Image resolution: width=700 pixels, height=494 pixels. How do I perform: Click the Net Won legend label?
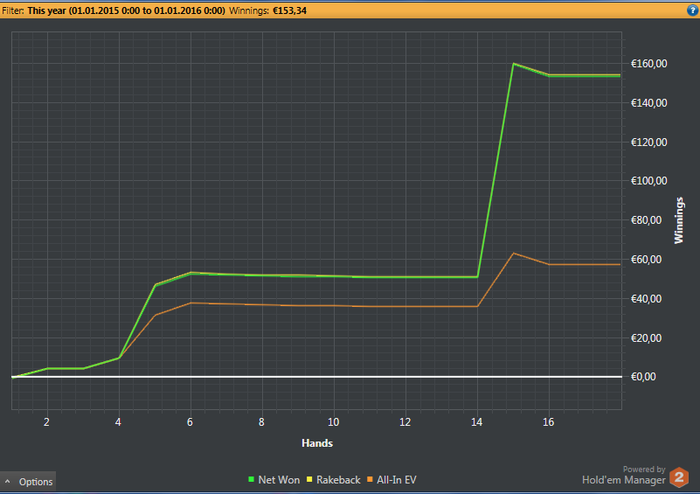279,480
